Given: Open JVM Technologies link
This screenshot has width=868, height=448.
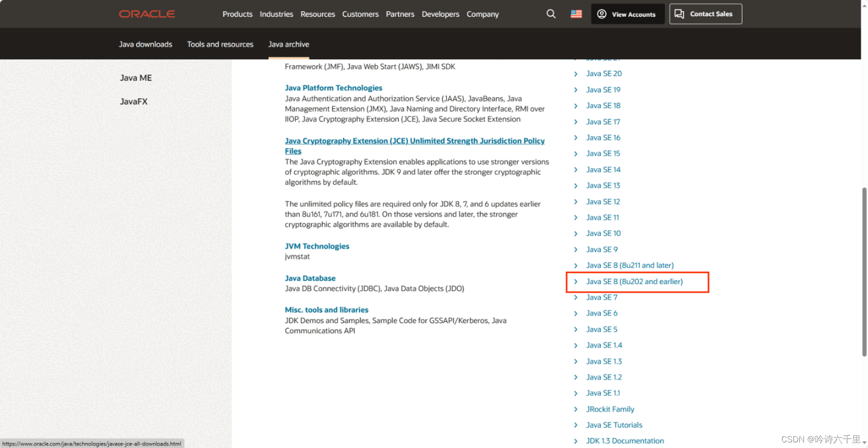Looking at the screenshot, I should click(x=317, y=246).
